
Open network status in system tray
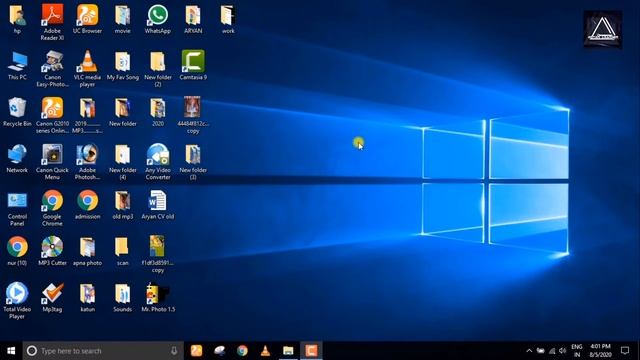[552, 351]
